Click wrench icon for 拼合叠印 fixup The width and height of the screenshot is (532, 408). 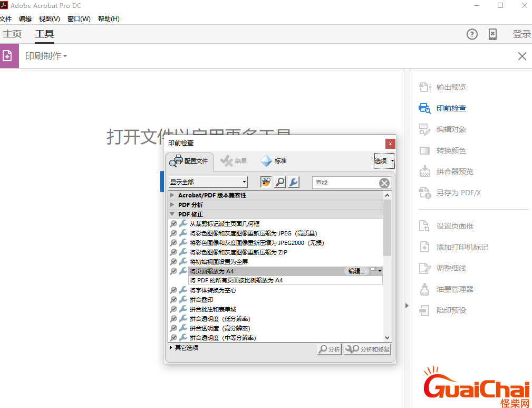tap(183, 300)
